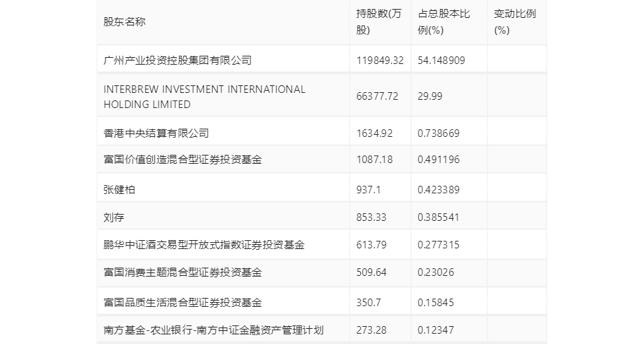Select 南方基金-农业银行-南方中证金融资产管理计划 name

click(x=214, y=330)
